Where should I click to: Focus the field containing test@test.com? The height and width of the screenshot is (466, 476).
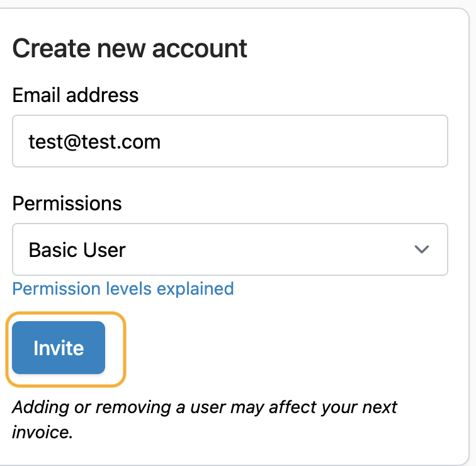point(230,141)
